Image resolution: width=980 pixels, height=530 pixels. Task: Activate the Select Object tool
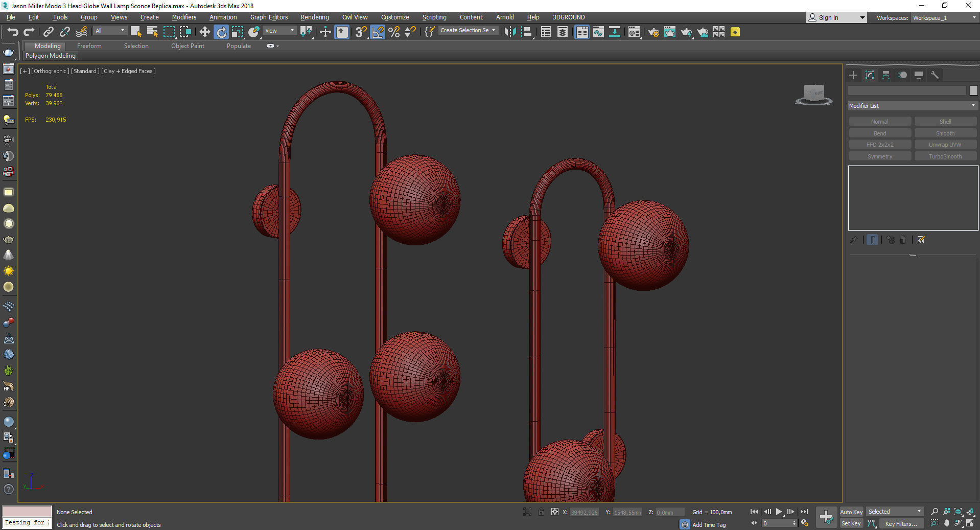tap(136, 32)
